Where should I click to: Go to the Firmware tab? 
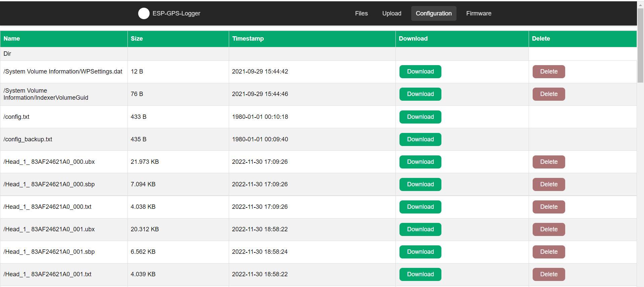click(478, 13)
